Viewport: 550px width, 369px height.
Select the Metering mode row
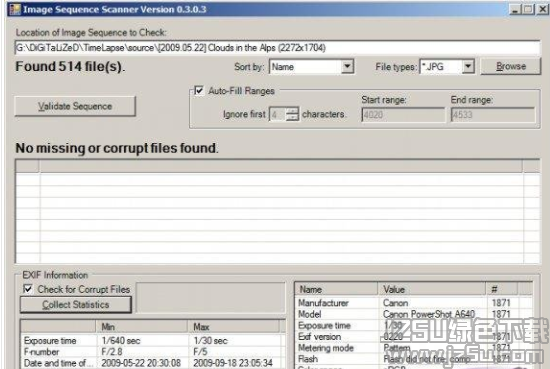[414, 348]
